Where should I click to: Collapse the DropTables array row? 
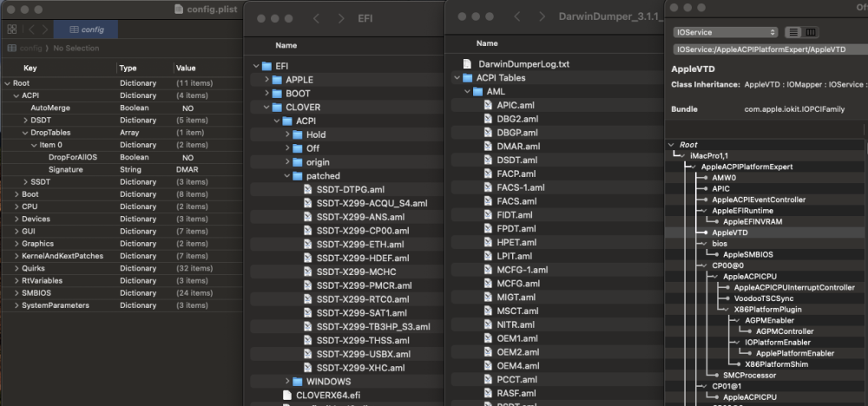click(x=25, y=133)
